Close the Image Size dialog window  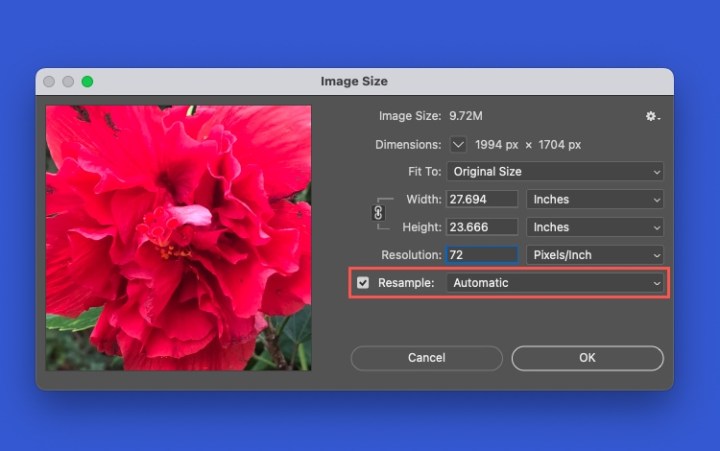(x=49, y=82)
